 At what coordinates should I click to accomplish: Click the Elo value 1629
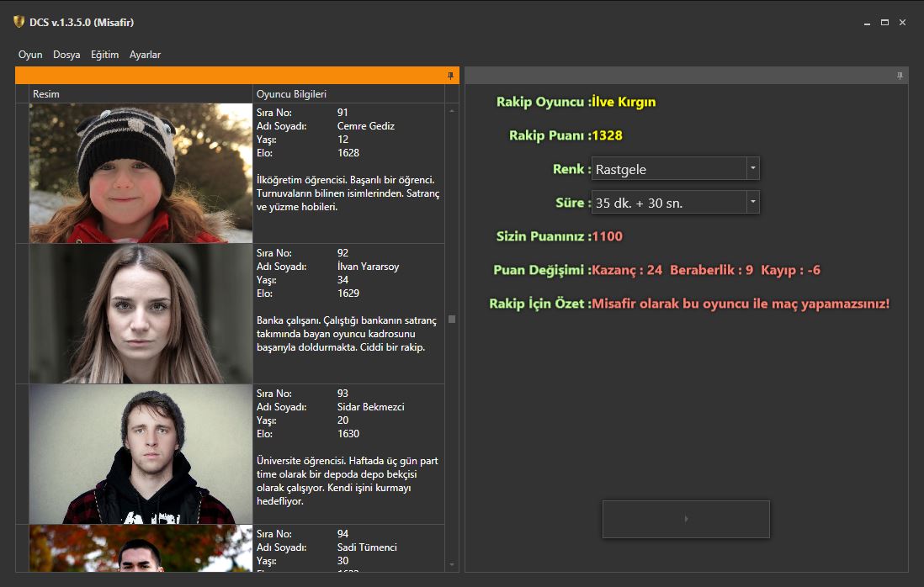pyautogui.click(x=348, y=293)
